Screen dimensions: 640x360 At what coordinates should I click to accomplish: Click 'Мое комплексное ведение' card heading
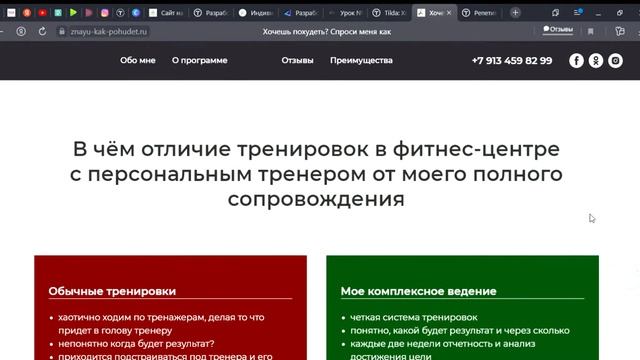click(418, 291)
